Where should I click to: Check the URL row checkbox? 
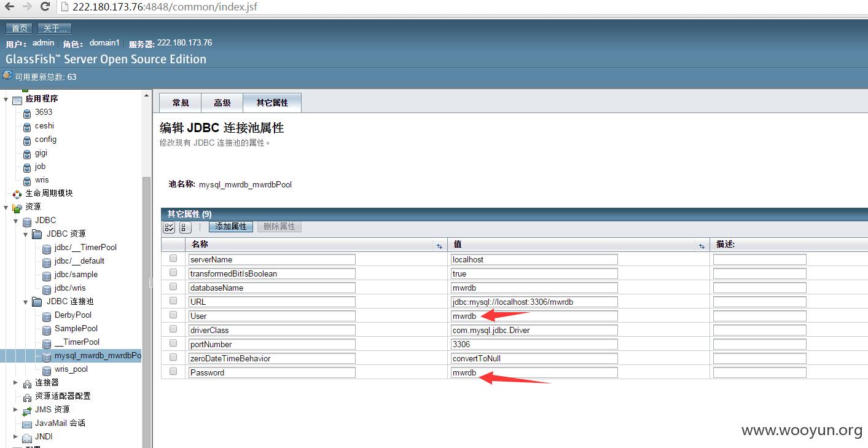(173, 301)
